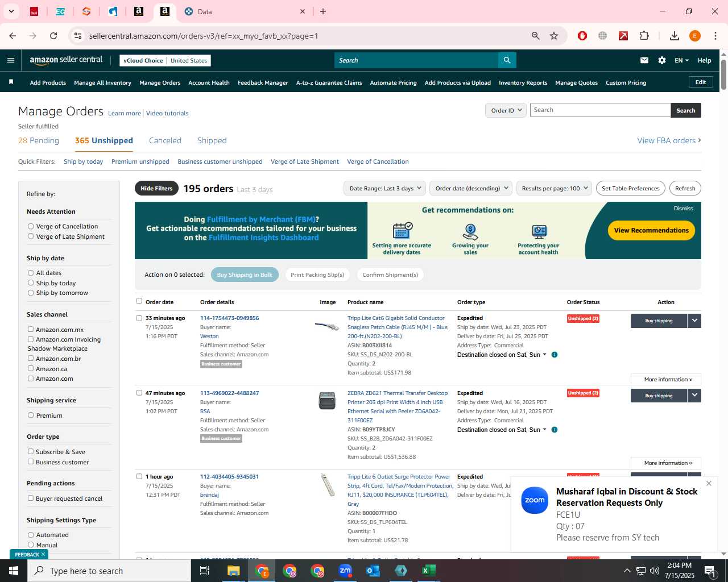
Task: Open Manage All Inventory menu
Action: pos(102,82)
